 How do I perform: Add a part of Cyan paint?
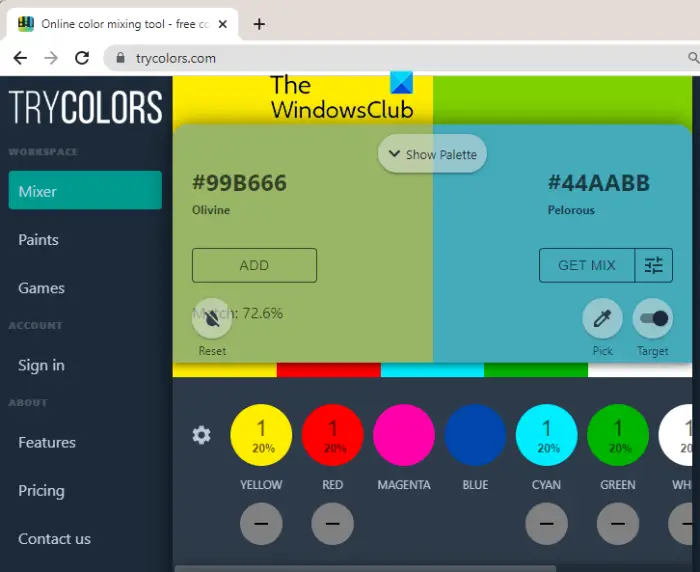pyautogui.click(x=546, y=435)
